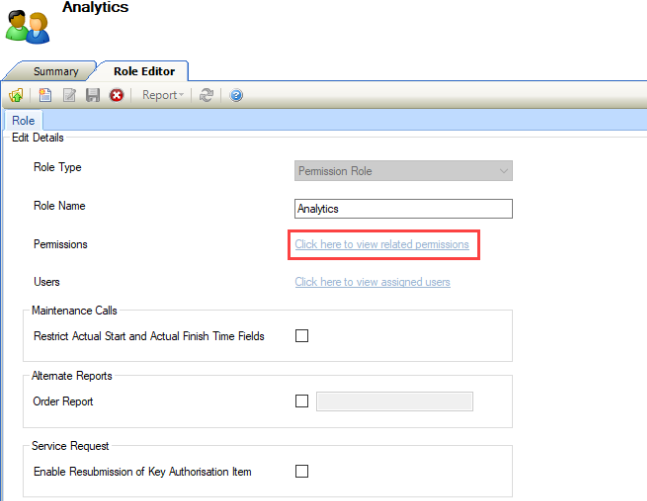Expand the Report toolbar dropdown
This screenshot has width=647, height=501.
(x=163, y=95)
